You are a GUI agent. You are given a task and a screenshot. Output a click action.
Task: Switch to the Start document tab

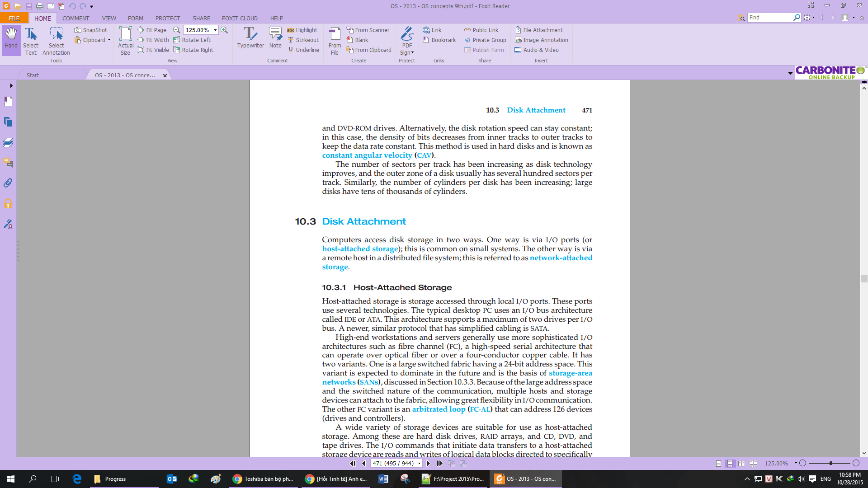tap(33, 75)
